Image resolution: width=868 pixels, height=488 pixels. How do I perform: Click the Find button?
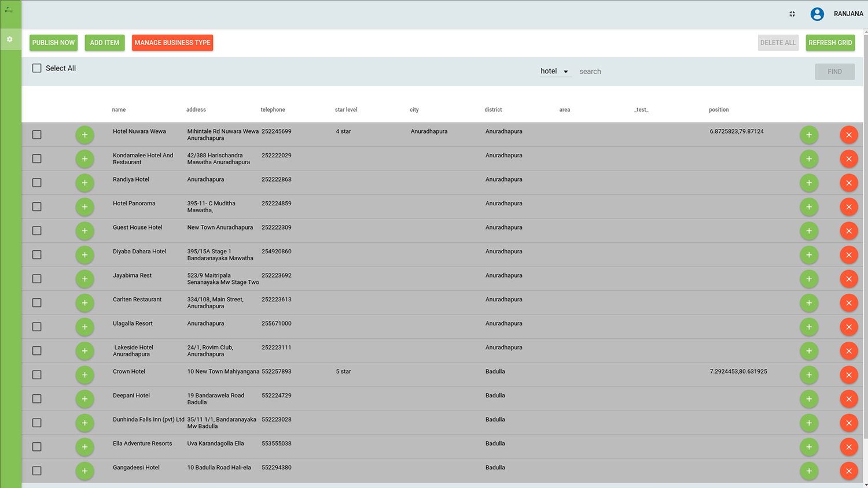point(834,72)
